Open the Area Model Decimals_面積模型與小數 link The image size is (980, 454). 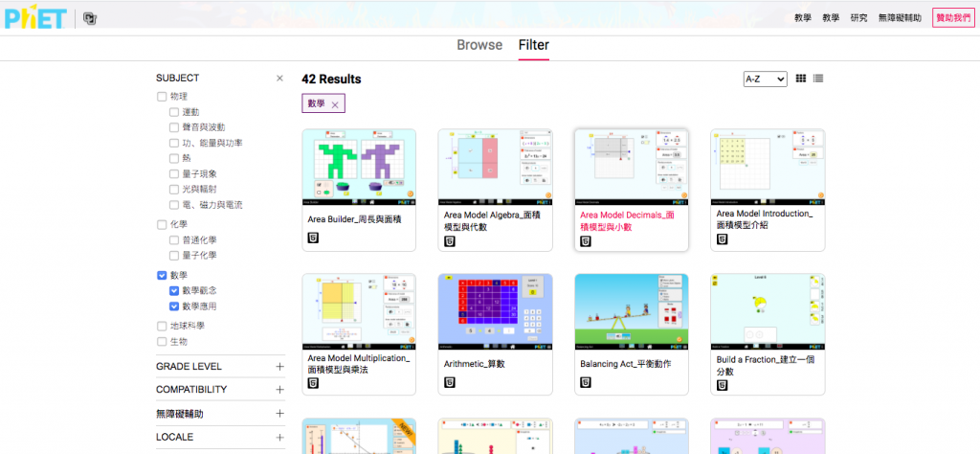coord(628,220)
